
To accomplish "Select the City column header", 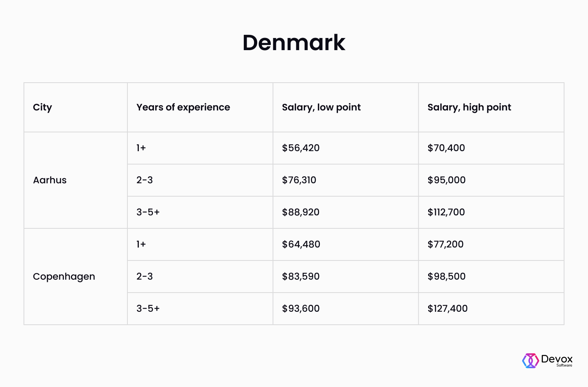I will tap(42, 107).
